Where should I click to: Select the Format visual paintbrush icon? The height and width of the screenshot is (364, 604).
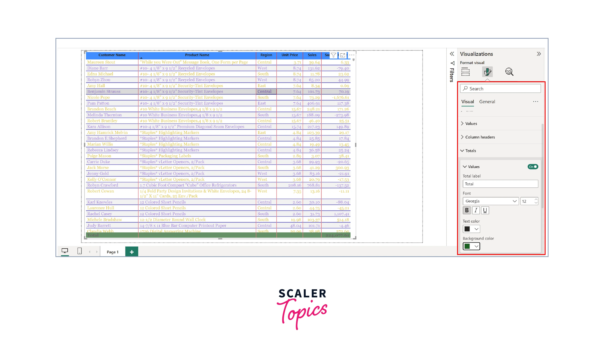[487, 72]
